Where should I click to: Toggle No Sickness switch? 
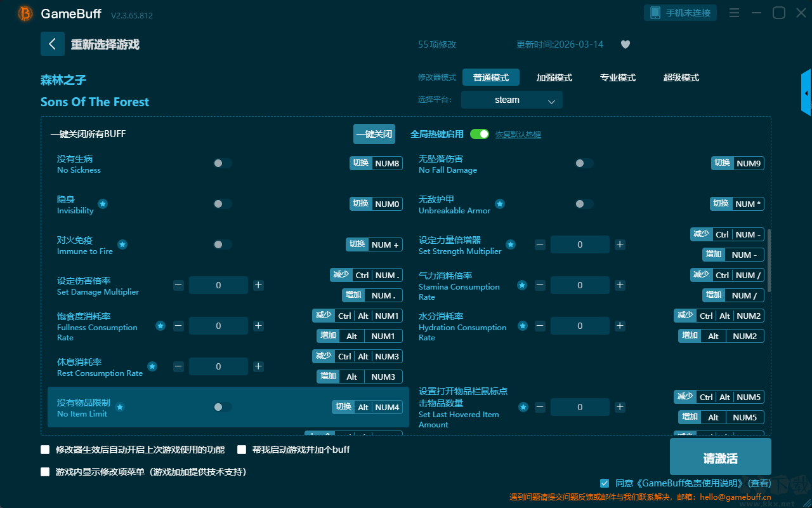coord(223,163)
